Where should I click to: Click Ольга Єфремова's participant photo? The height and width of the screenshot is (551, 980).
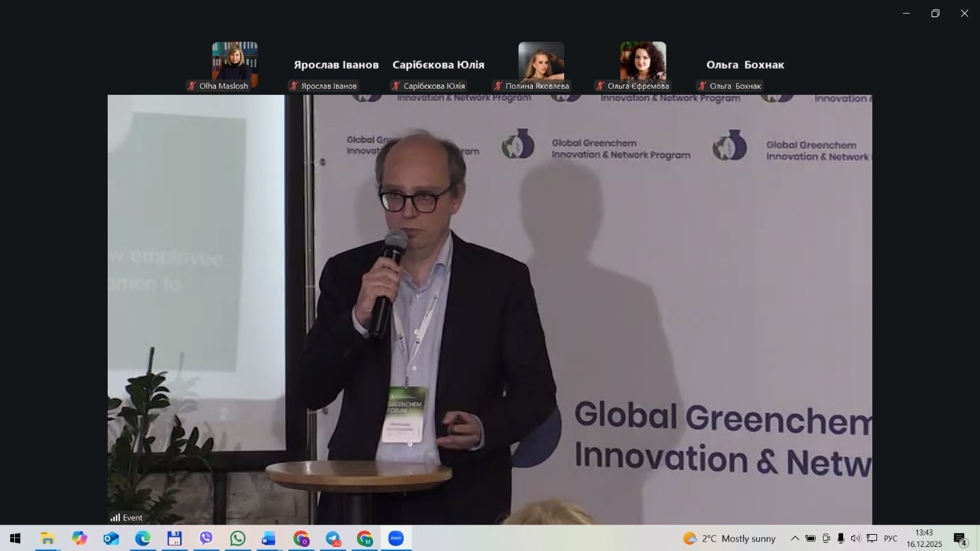[643, 62]
